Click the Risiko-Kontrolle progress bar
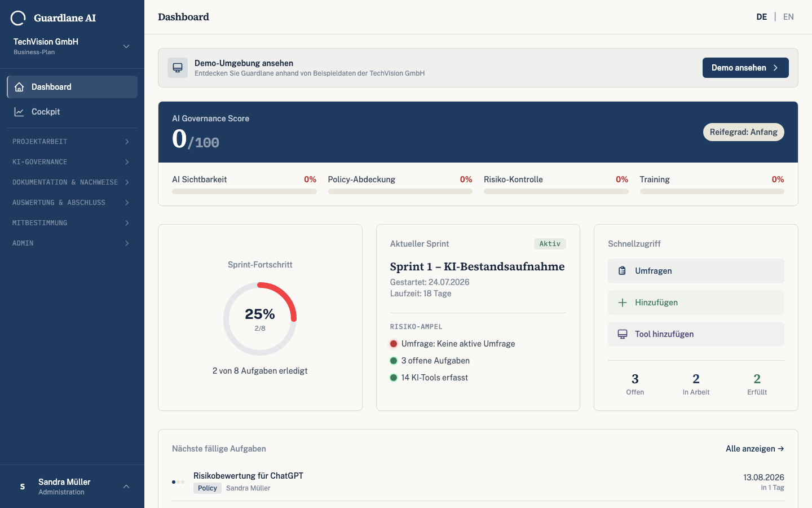 point(556,191)
